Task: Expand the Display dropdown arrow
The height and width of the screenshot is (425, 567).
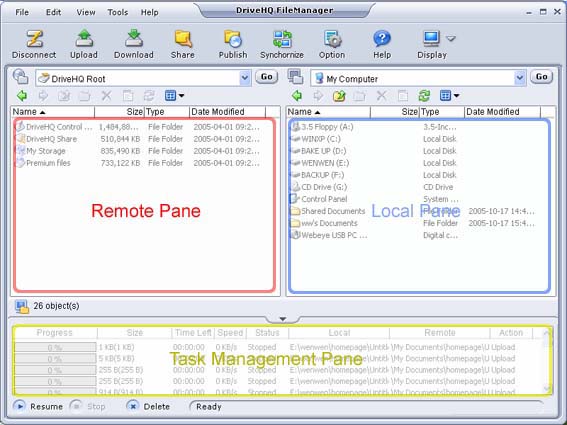Action: coord(451,38)
